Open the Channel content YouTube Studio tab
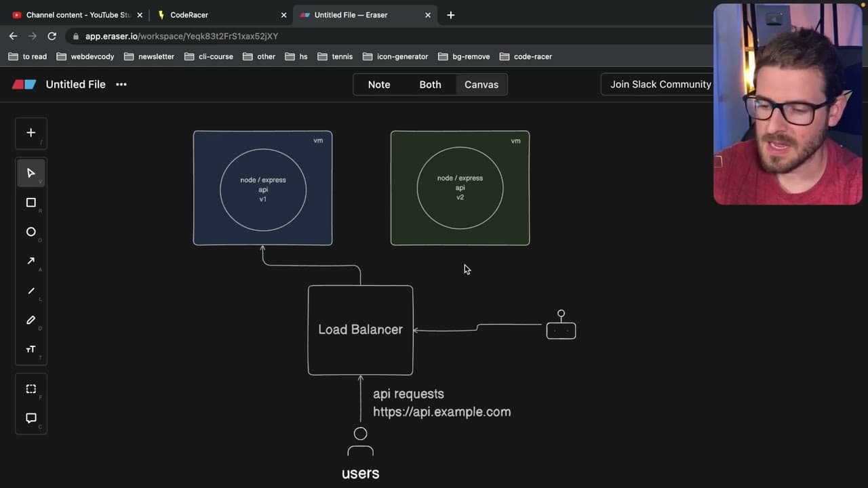 click(x=75, y=15)
